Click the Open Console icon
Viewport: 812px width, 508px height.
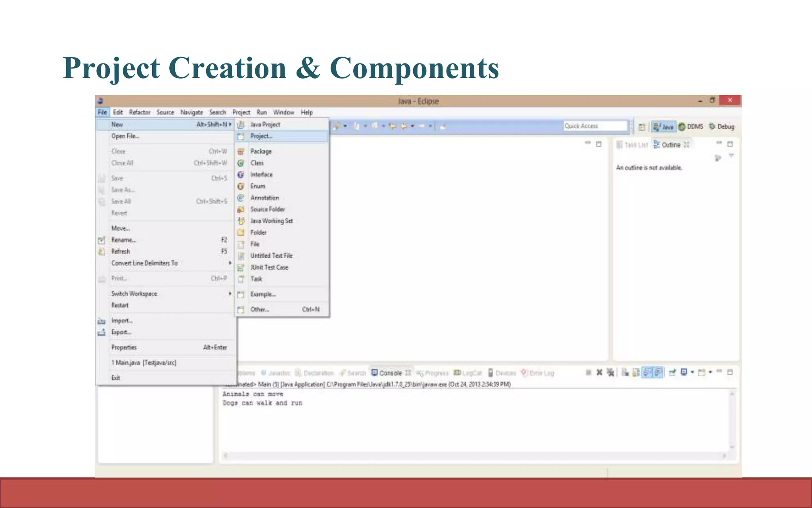(x=702, y=373)
